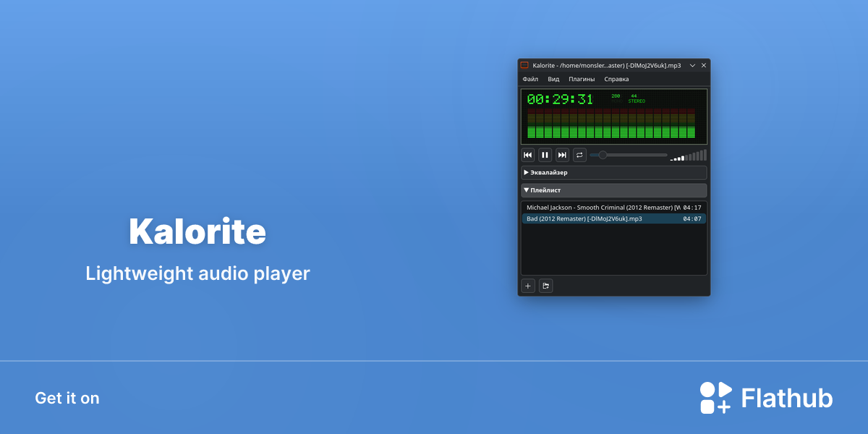
Task: Open the Файл menu
Action: [530, 79]
